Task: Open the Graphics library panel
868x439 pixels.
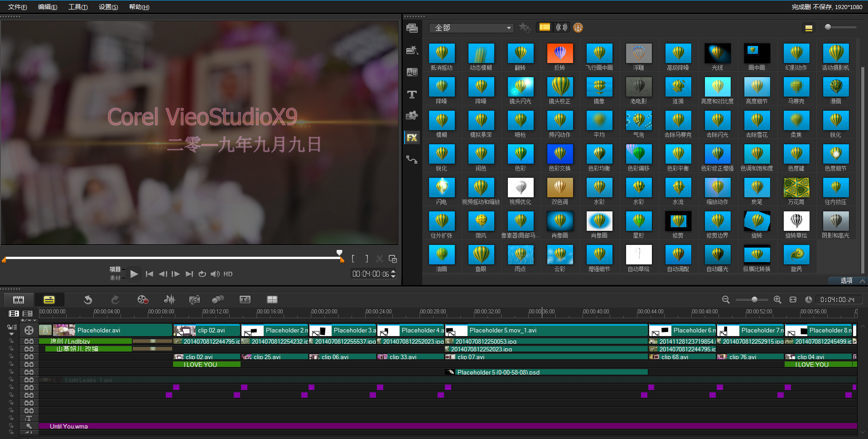Action: 412,116
